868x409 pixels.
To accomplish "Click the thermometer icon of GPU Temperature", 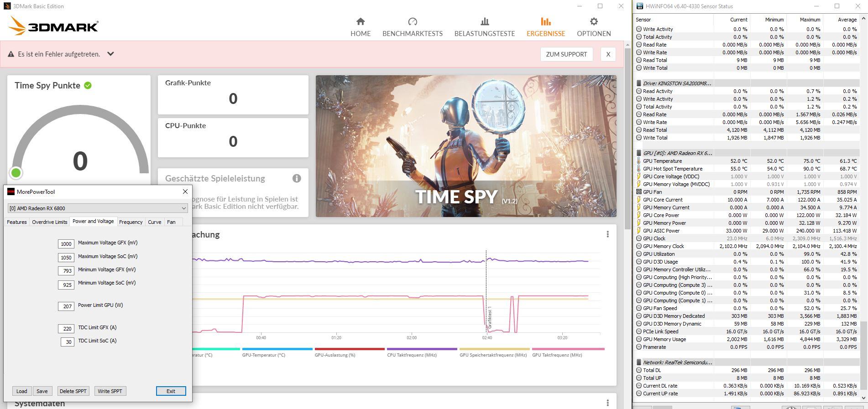I will tap(639, 161).
